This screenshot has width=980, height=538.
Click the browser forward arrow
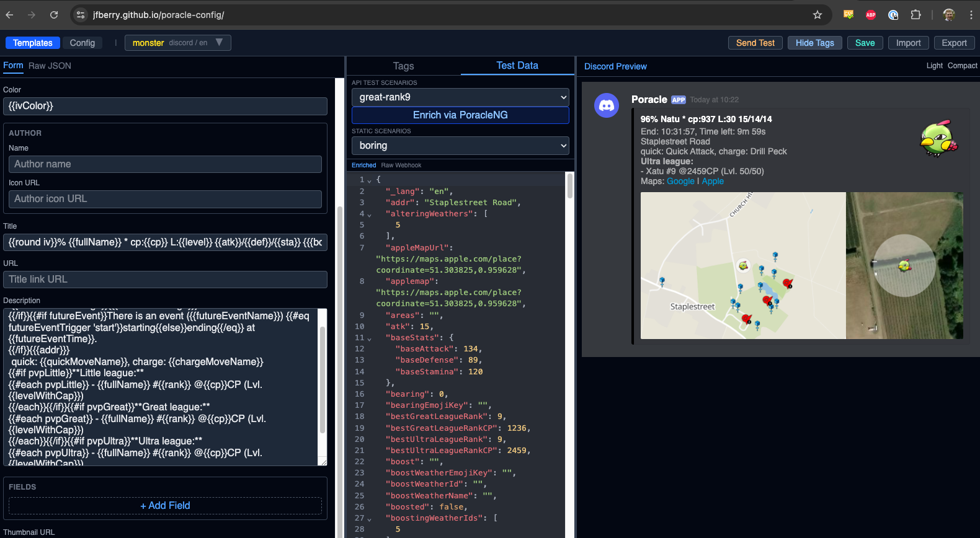pyautogui.click(x=32, y=15)
